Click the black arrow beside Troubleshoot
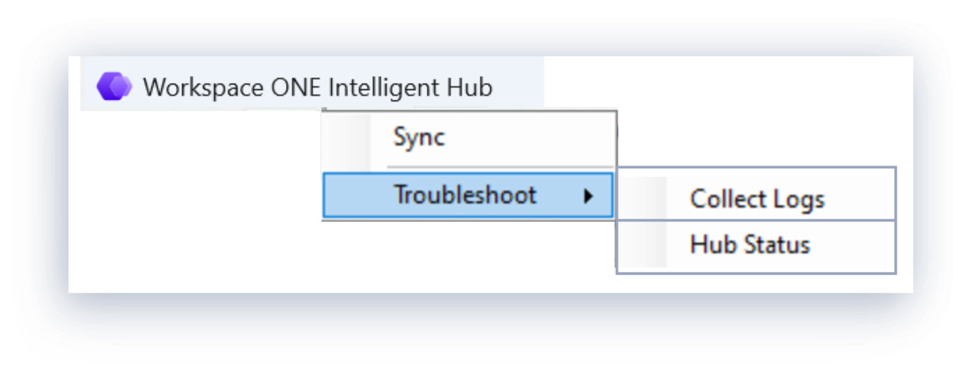This screenshot has width=980, height=372. coord(589,196)
